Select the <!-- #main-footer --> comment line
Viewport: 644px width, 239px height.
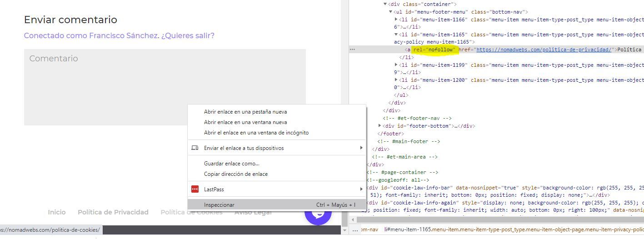409,141
